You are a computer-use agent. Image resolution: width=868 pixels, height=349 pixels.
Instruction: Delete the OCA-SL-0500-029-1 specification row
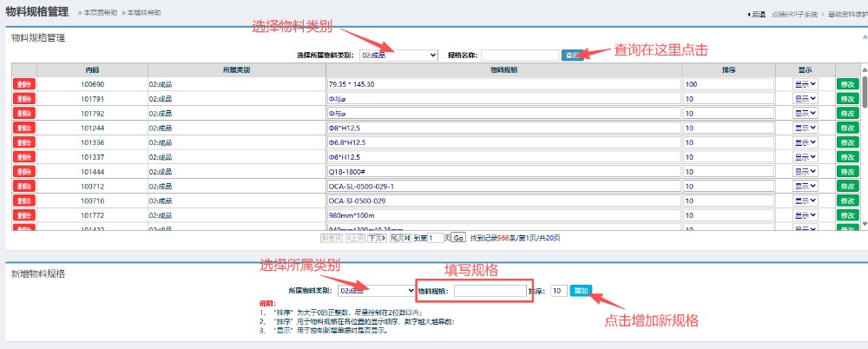click(23, 187)
